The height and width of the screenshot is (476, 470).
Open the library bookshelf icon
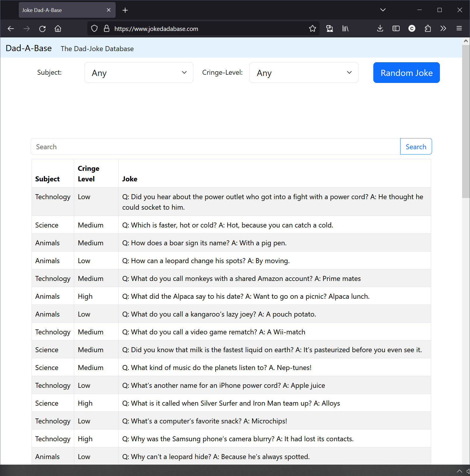345,29
